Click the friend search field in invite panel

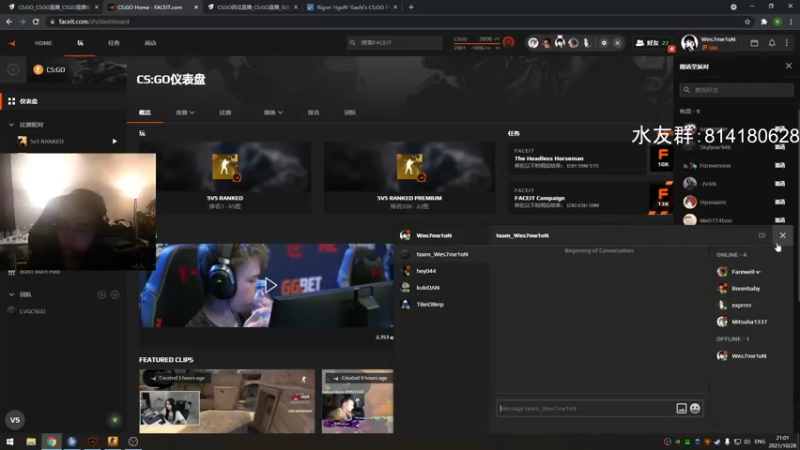pyautogui.click(x=736, y=90)
